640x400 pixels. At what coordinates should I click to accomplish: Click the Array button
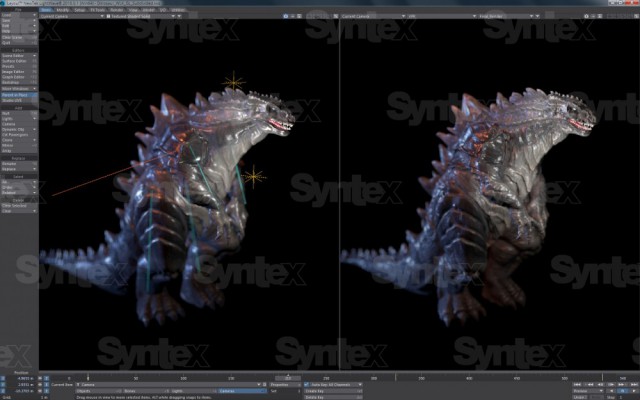(19, 151)
